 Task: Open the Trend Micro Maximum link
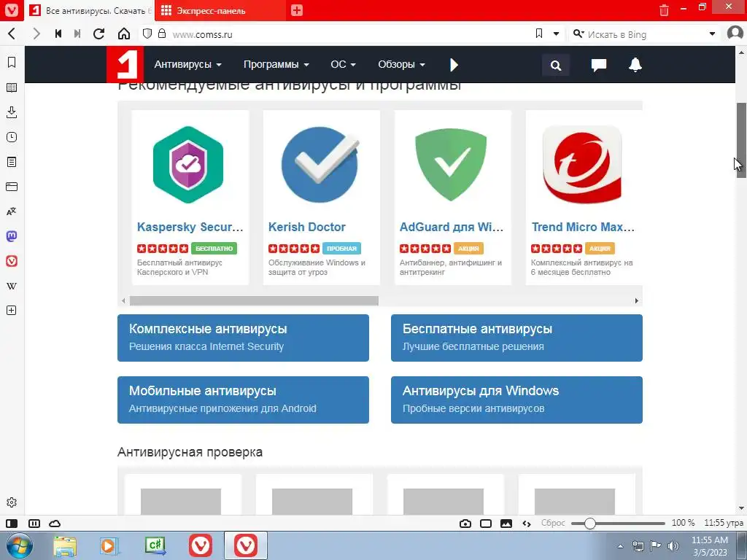[x=583, y=227]
